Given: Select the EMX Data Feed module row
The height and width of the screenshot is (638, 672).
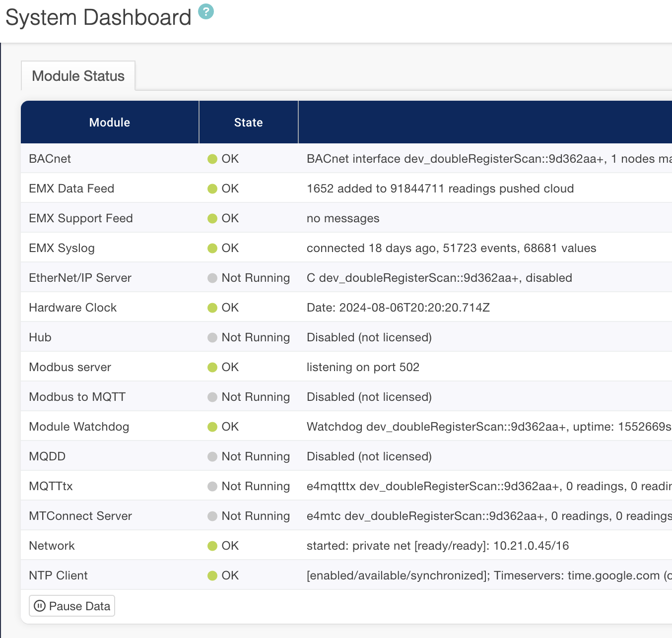Looking at the screenshot, I should (71, 189).
